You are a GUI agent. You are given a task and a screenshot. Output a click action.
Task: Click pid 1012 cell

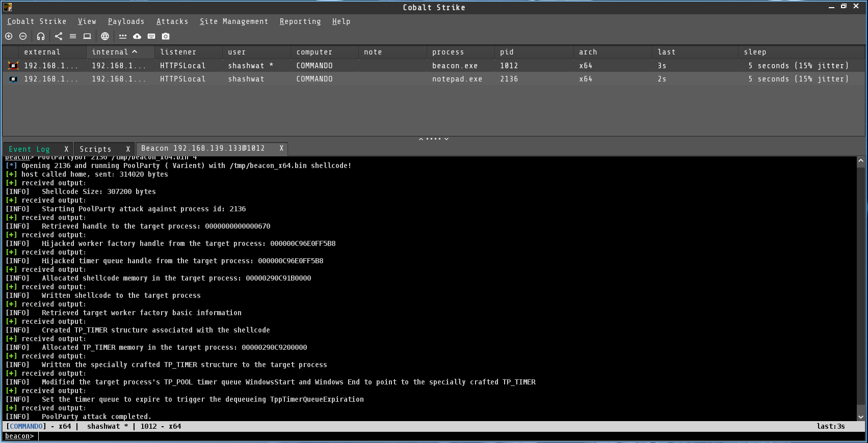[x=534, y=66]
